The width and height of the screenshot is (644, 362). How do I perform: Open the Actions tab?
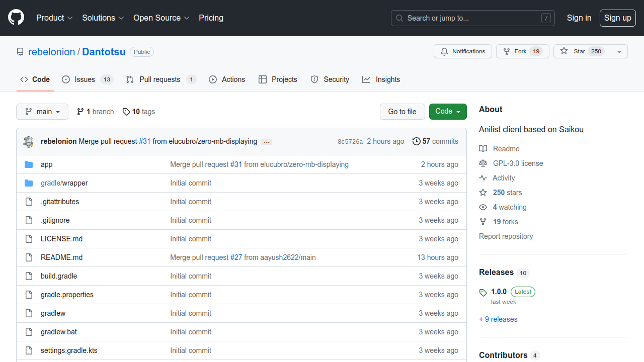227,79
